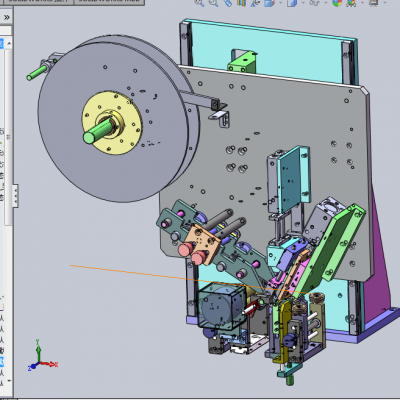This screenshot has width=400, height=400.
Task: Click the green Y axis of the triad
Action: tap(38, 350)
